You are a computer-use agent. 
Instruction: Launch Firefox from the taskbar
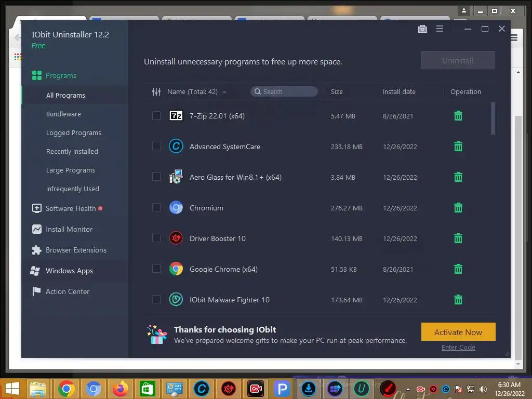point(120,389)
